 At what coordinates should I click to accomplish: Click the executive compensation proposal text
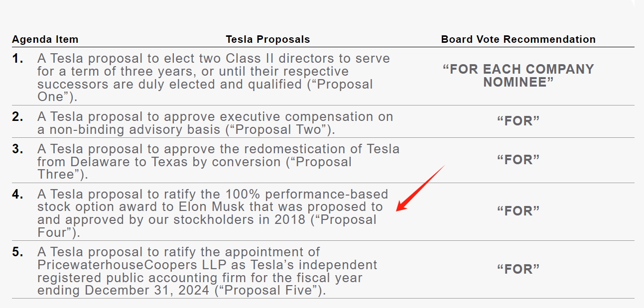pos(214,123)
